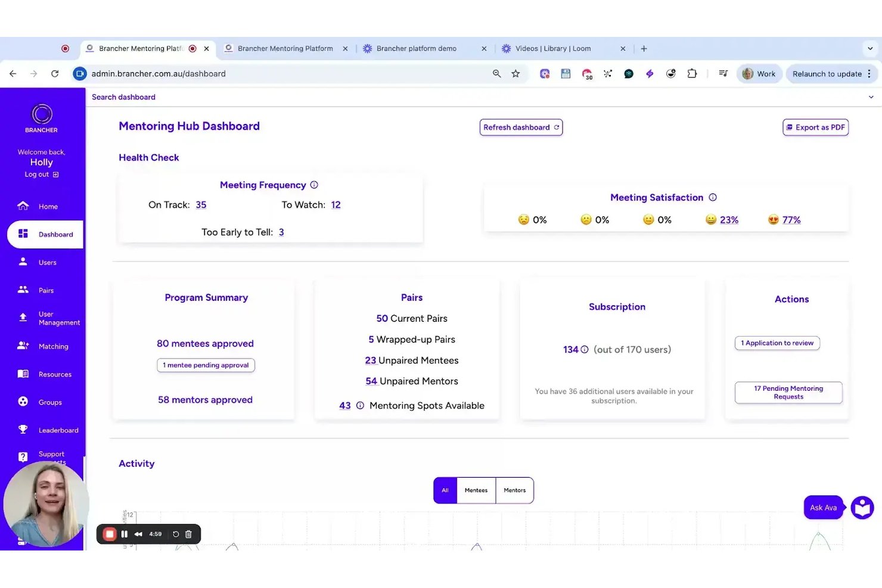This screenshot has width=882, height=588.
Task: Click the Refresh dashboard button
Action: [x=521, y=127]
